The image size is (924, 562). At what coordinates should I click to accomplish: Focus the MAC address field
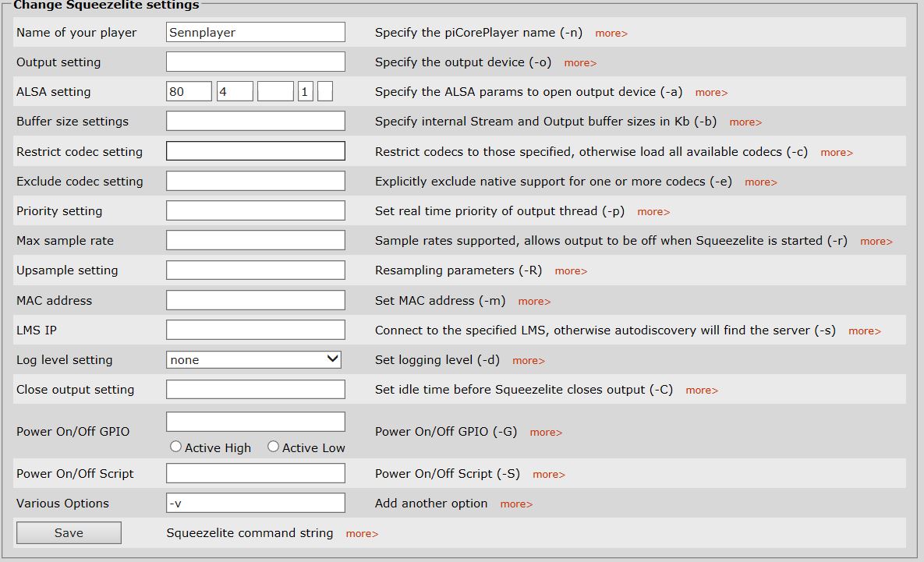(x=256, y=300)
